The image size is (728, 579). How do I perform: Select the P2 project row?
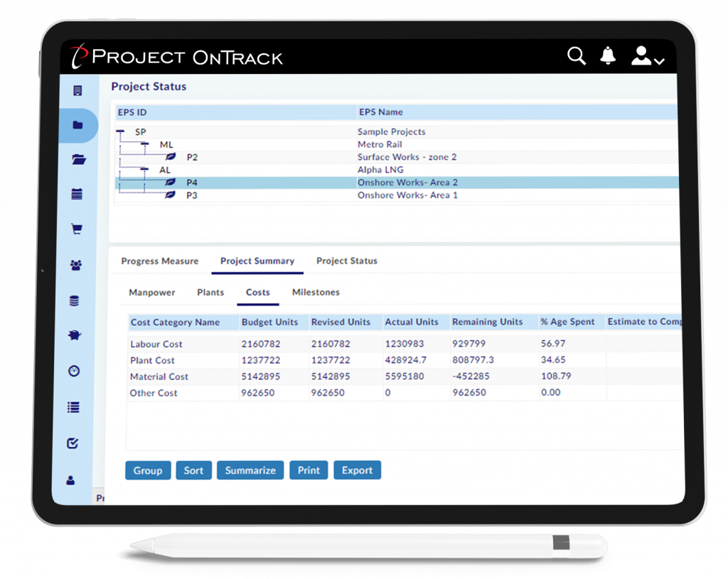click(x=397, y=157)
